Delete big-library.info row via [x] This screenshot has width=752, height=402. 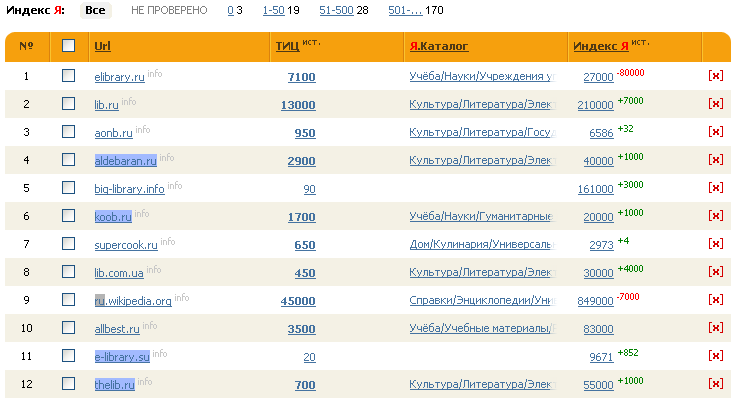click(x=715, y=188)
